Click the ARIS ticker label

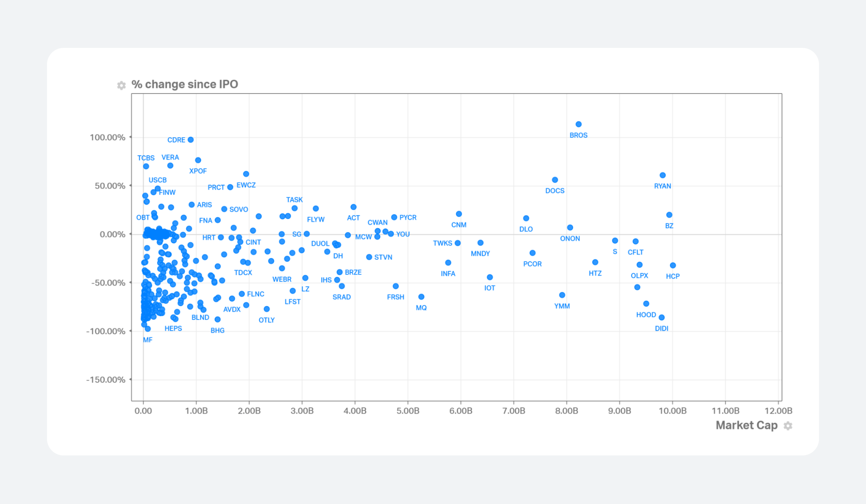click(x=204, y=205)
